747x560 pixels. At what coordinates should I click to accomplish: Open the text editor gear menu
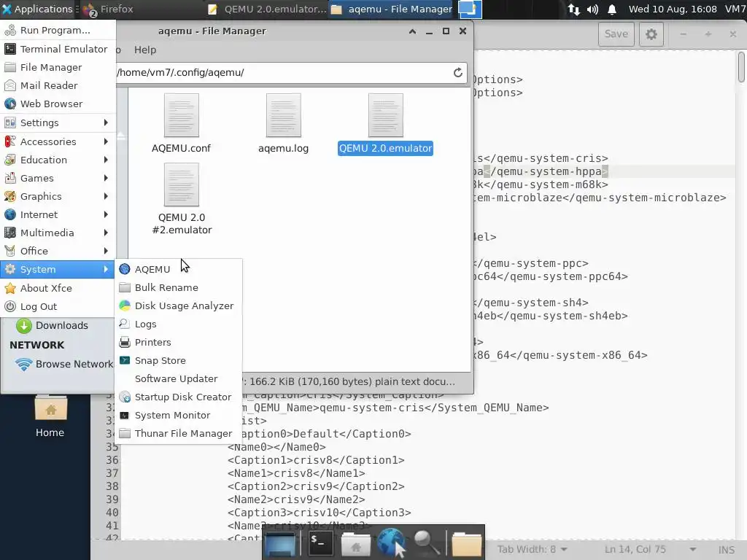(x=651, y=34)
